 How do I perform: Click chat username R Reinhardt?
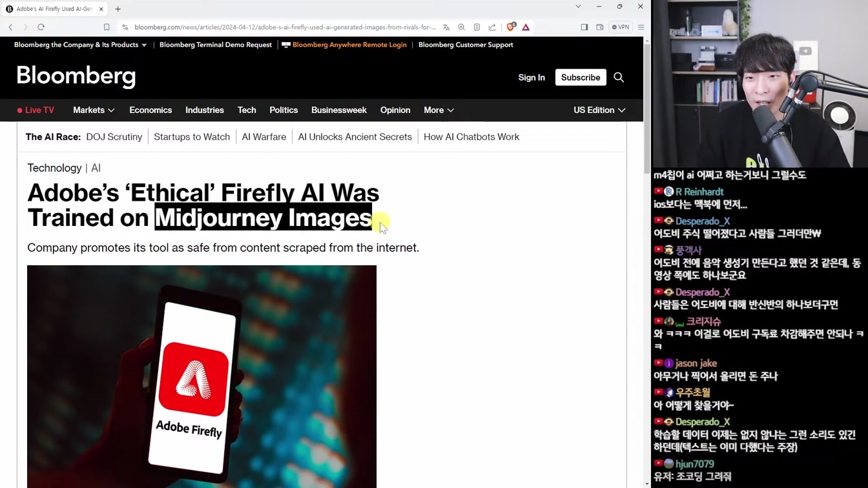[699, 192]
